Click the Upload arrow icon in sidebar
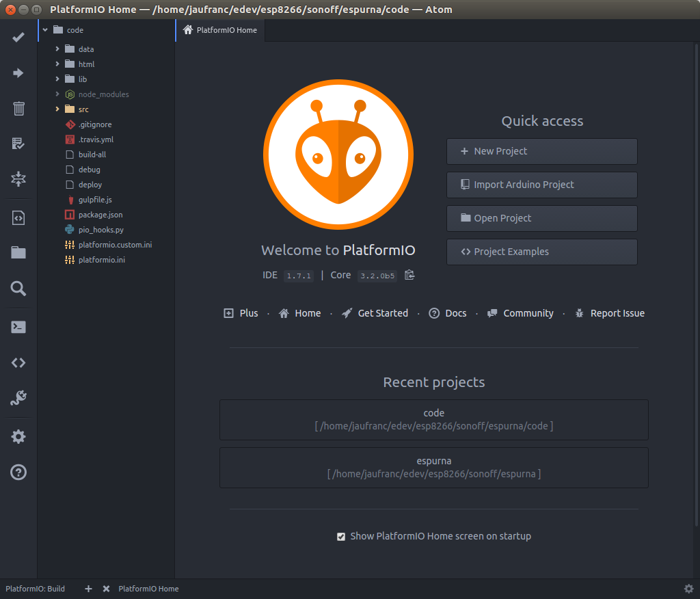The height and width of the screenshot is (599, 700). pyautogui.click(x=18, y=72)
